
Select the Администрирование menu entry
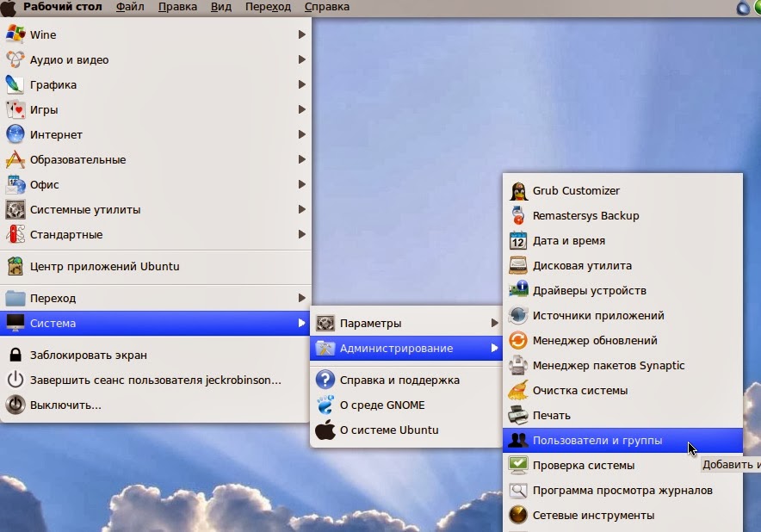405,348
